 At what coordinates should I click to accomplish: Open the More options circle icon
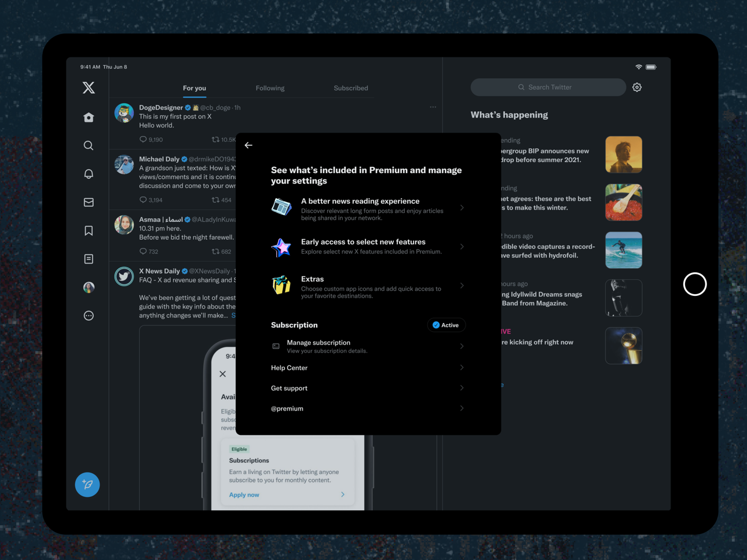(89, 316)
